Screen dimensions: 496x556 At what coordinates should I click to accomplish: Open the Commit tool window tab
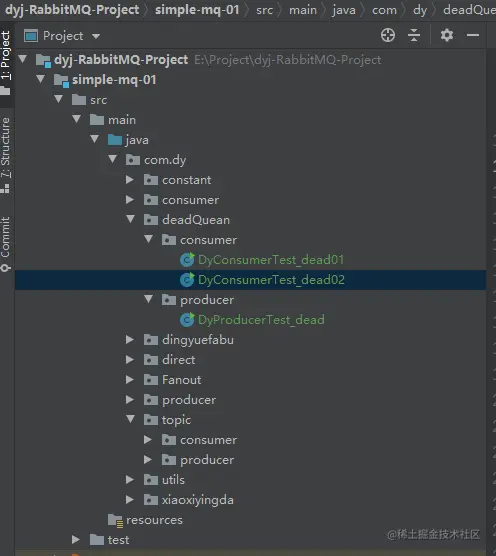point(6,244)
